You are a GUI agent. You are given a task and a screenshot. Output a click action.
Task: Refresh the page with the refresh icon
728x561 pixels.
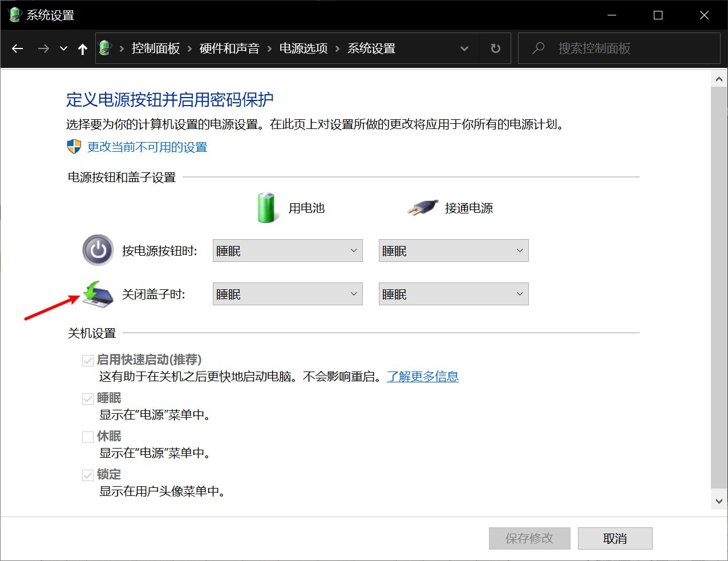496,49
